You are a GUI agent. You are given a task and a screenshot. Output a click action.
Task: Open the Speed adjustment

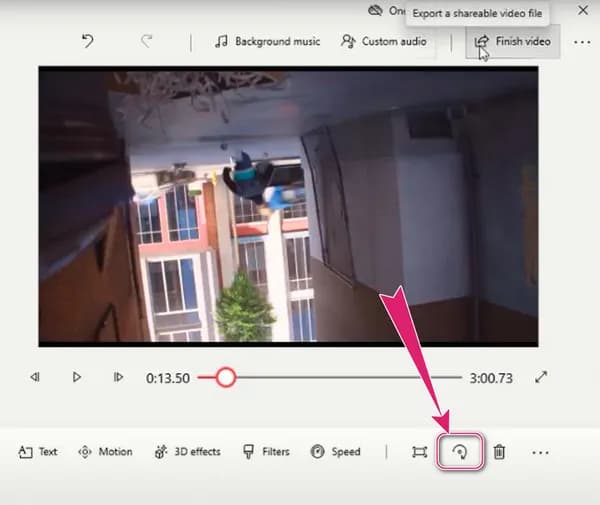pyautogui.click(x=335, y=452)
